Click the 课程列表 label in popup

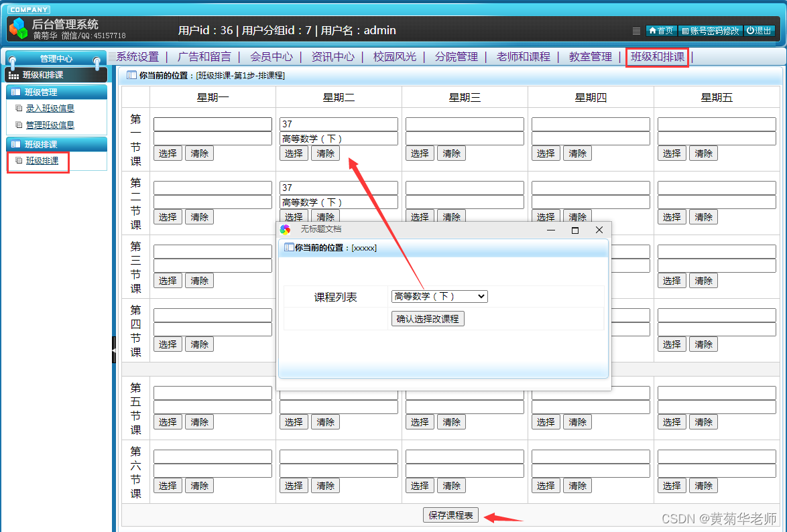tap(335, 297)
